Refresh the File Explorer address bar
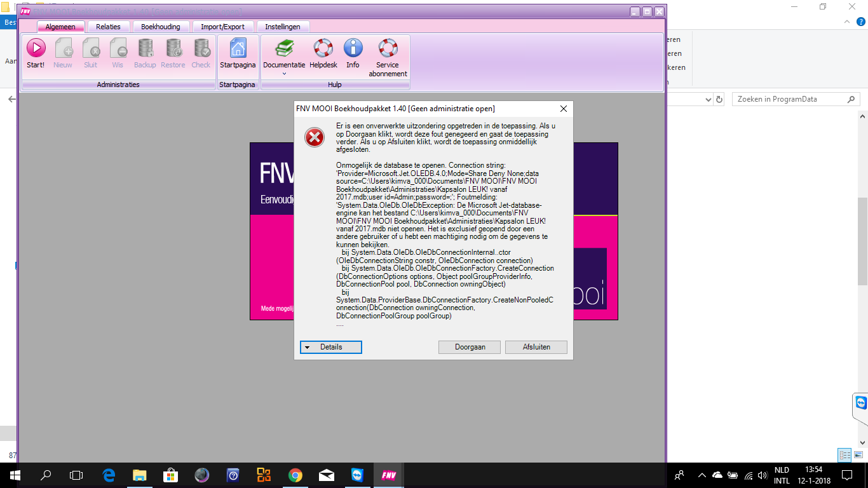Image resolution: width=868 pixels, height=488 pixels. click(719, 100)
